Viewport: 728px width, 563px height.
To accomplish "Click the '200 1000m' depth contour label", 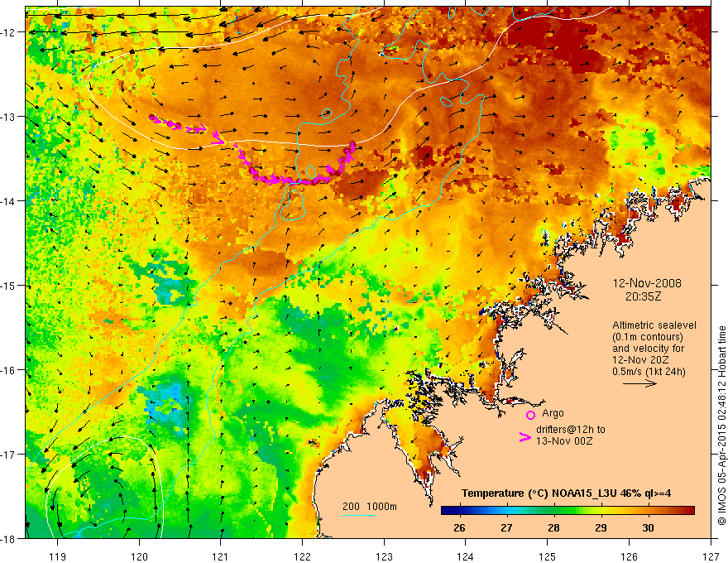I will pos(370,507).
